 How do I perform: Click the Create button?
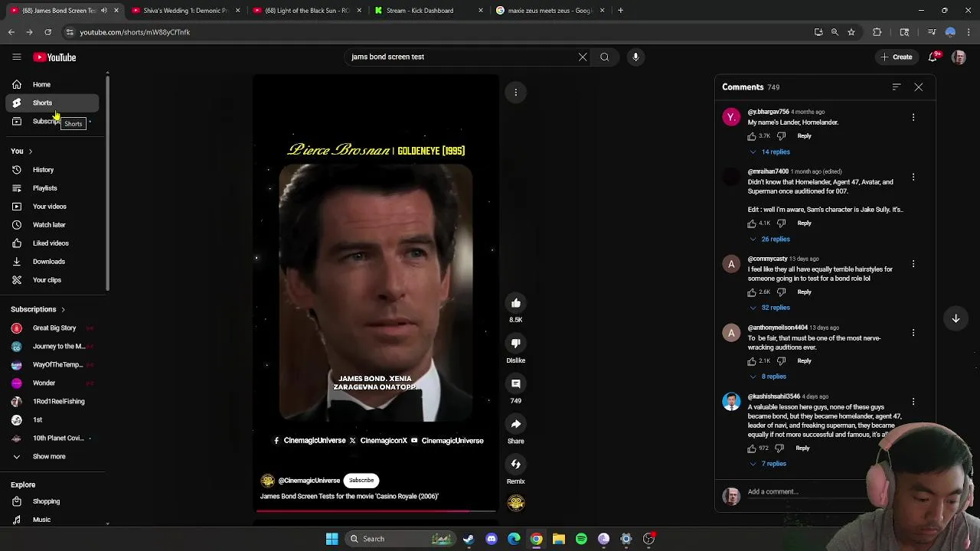tap(897, 57)
